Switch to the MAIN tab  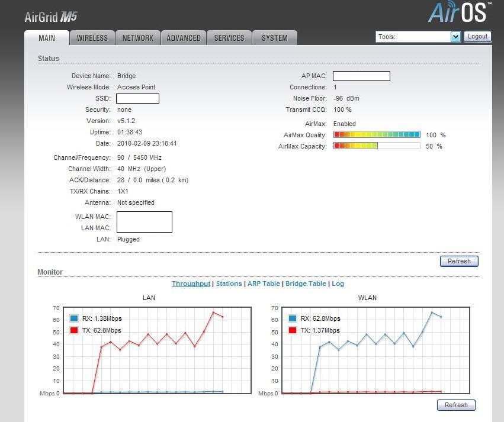(47, 38)
